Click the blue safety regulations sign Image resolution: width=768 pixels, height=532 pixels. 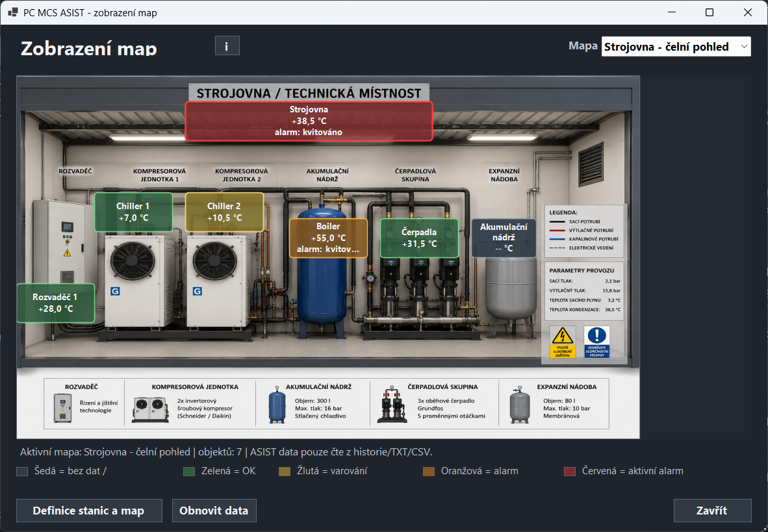point(596,342)
